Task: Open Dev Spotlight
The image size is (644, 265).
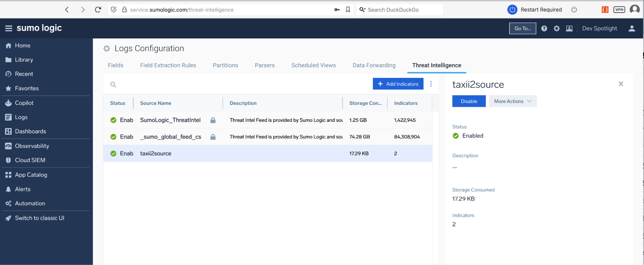Action: [600, 28]
